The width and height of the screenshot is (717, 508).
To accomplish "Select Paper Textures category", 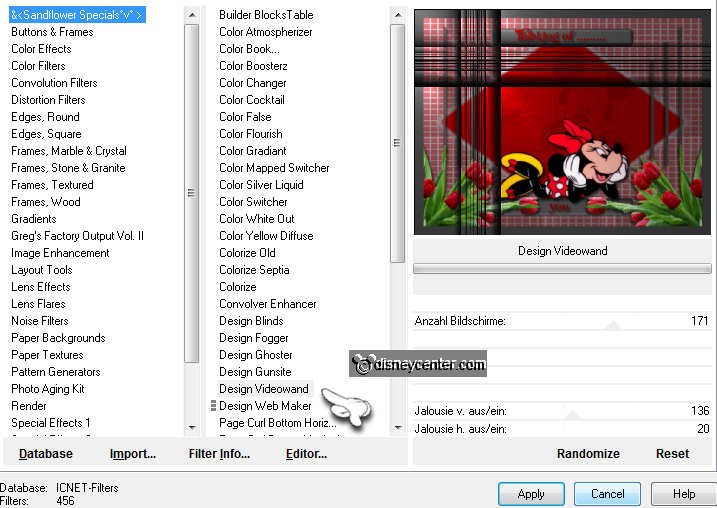I will click(x=47, y=355).
